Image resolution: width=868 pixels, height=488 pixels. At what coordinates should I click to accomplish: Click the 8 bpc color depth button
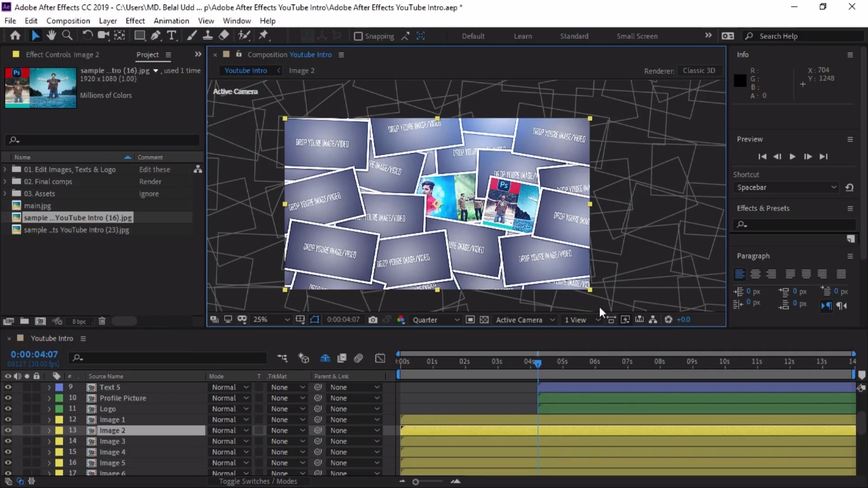(x=79, y=322)
